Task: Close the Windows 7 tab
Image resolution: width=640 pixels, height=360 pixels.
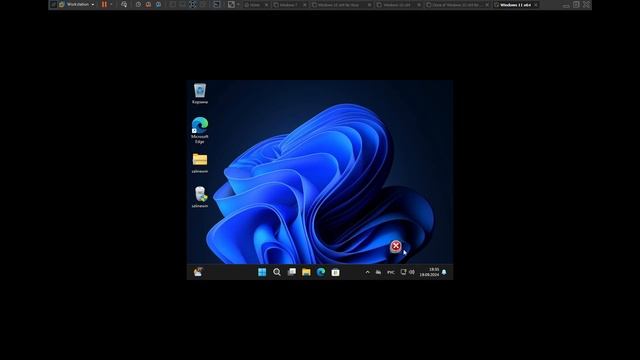Action: 304,5
